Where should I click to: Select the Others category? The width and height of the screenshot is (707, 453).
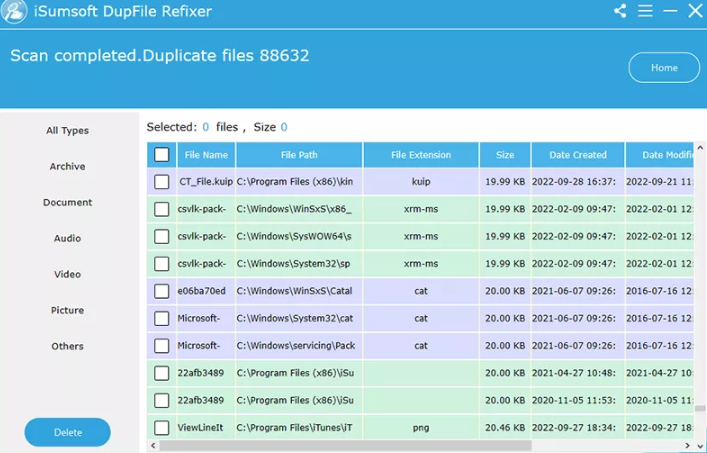tap(68, 346)
